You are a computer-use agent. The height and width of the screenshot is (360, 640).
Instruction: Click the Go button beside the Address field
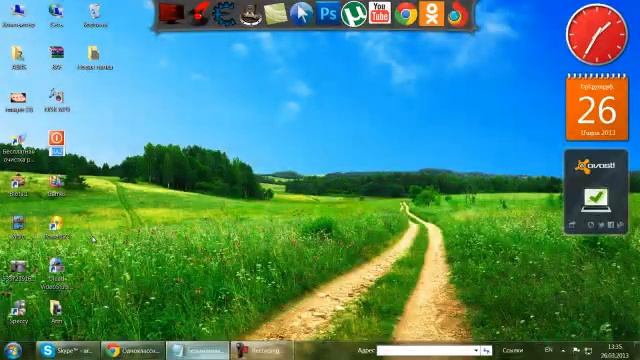coord(486,351)
